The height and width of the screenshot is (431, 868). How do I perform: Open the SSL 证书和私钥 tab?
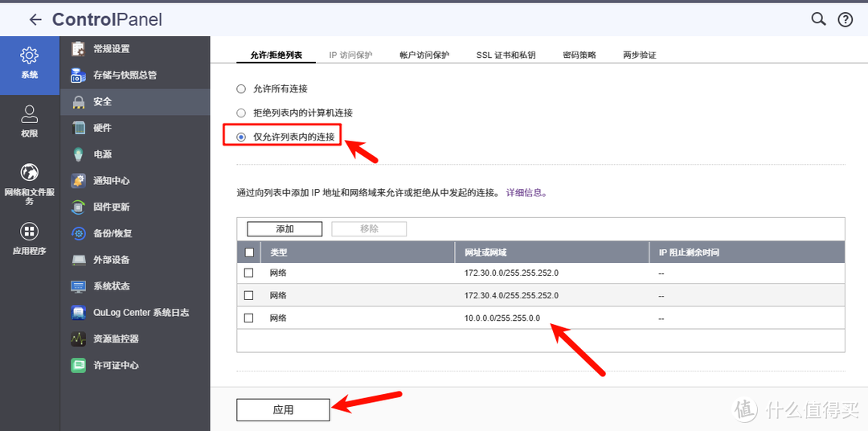point(506,55)
